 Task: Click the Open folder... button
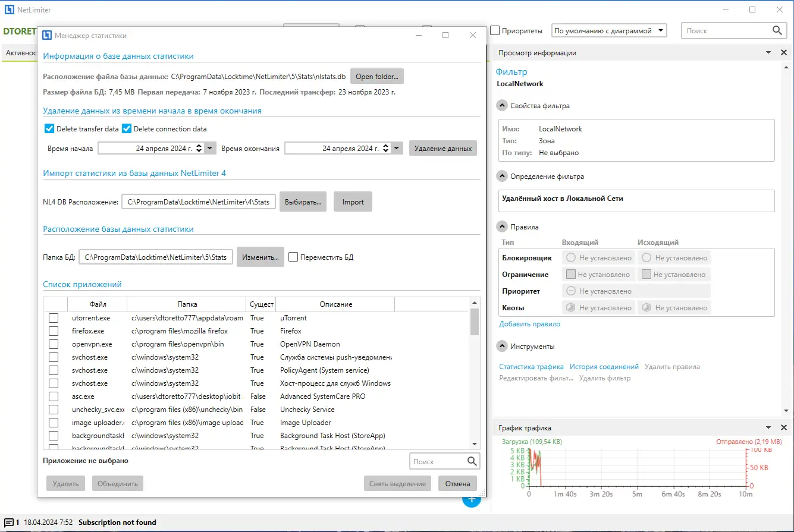[x=377, y=76]
